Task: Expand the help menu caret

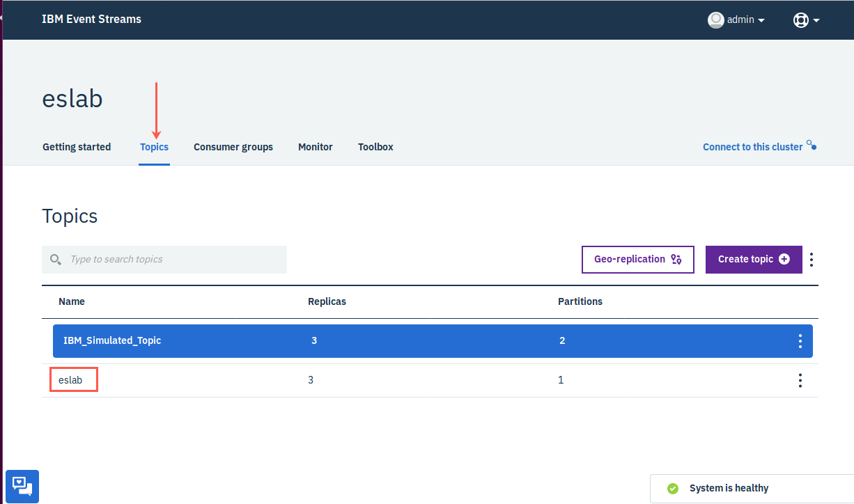Action: coord(816,20)
